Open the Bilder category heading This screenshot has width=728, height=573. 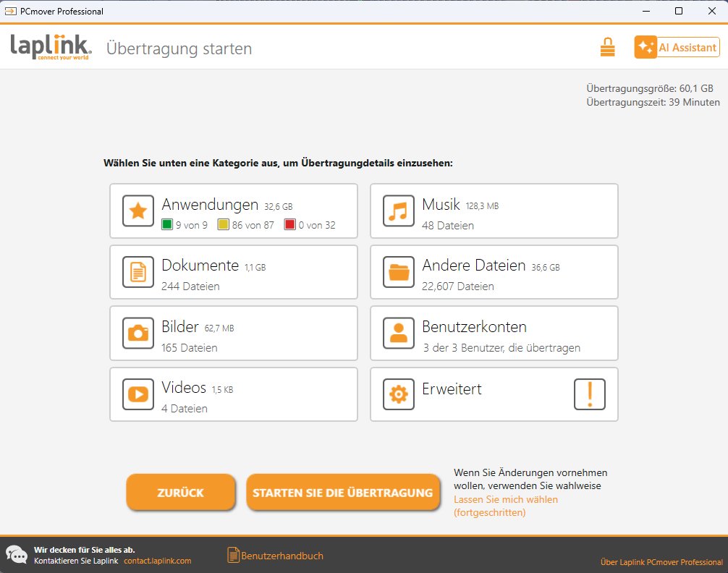click(x=180, y=326)
